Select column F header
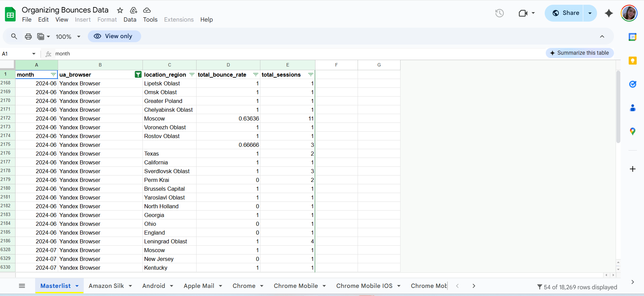The height and width of the screenshot is (296, 644). click(x=336, y=65)
